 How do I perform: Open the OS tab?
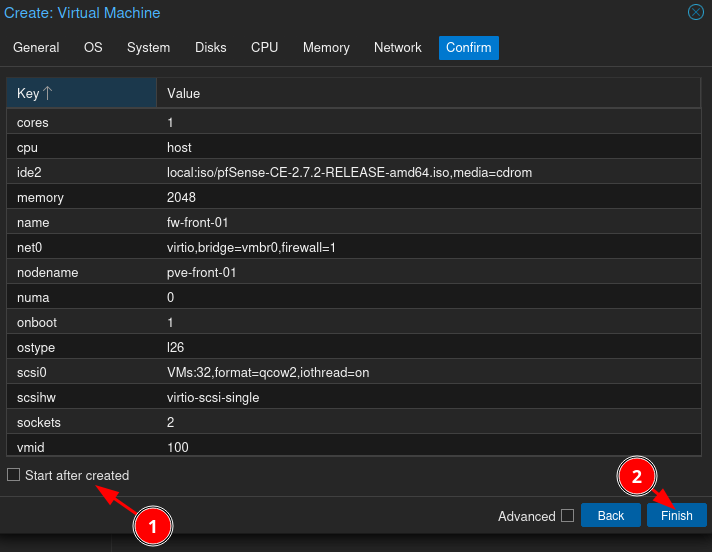click(93, 47)
